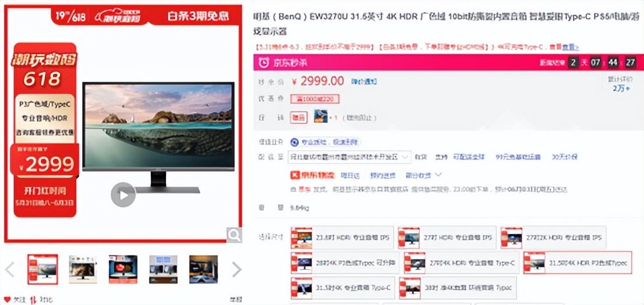Play the product video on main image
The image size is (644, 305).
(123, 195)
